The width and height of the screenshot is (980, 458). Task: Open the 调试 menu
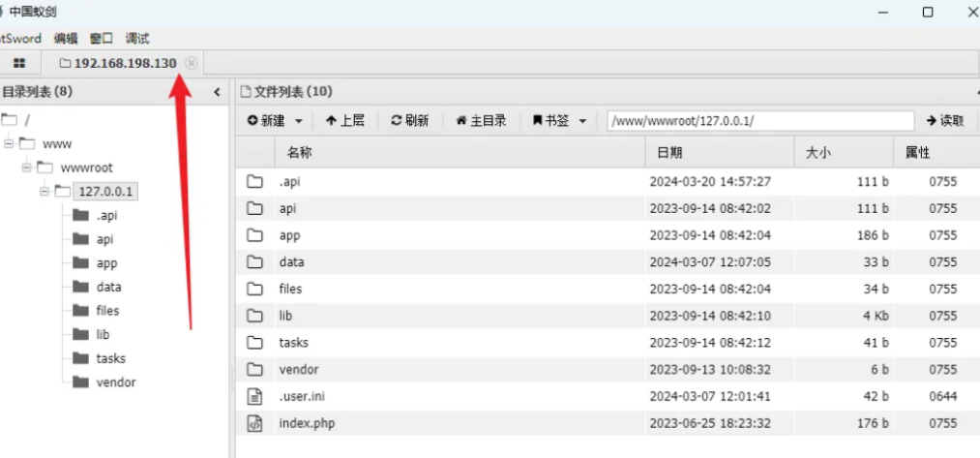point(136,39)
